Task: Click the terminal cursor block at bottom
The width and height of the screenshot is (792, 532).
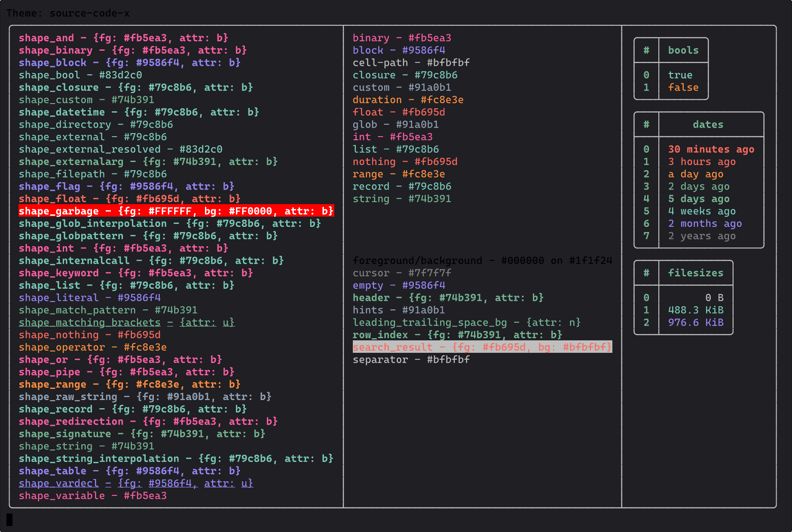Action: pos(9,520)
